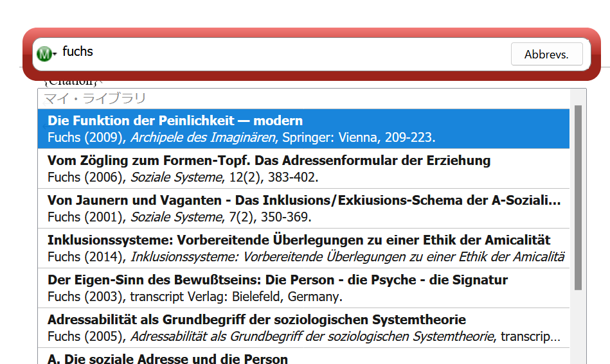
Task: Click the results list scrollbar thumb
Action: (x=578, y=197)
